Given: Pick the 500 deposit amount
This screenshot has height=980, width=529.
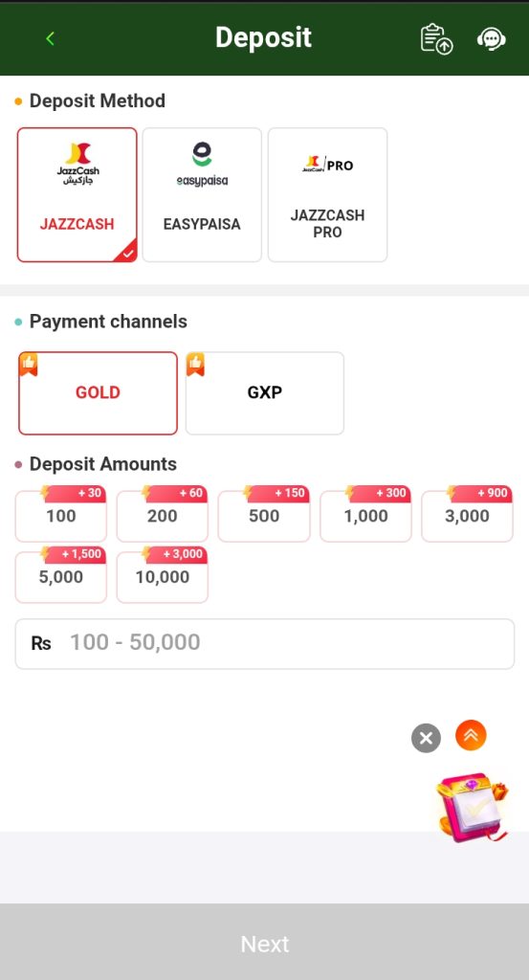Looking at the screenshot, I should (x=264, y=514).
